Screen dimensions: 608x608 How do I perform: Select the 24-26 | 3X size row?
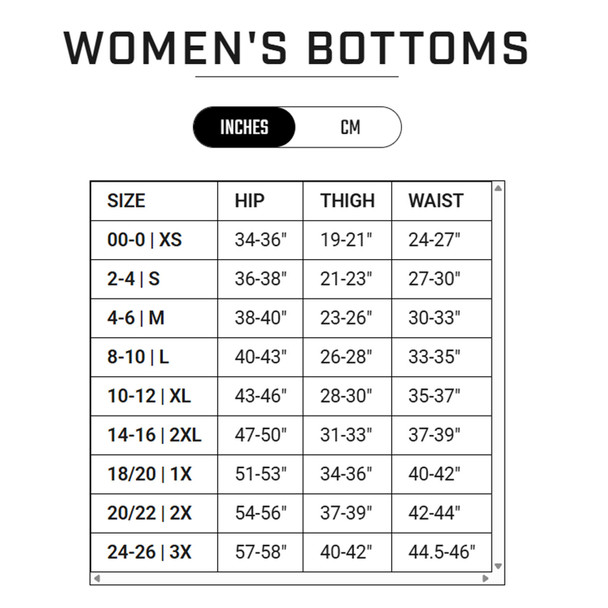coord(150,552)
